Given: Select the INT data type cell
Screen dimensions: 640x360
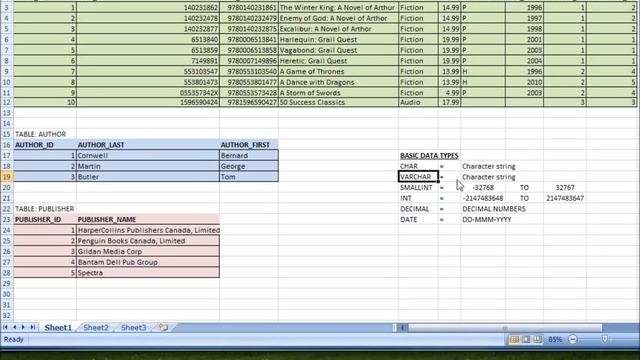Looking at the screenshot, I should (x=418, y=198).
